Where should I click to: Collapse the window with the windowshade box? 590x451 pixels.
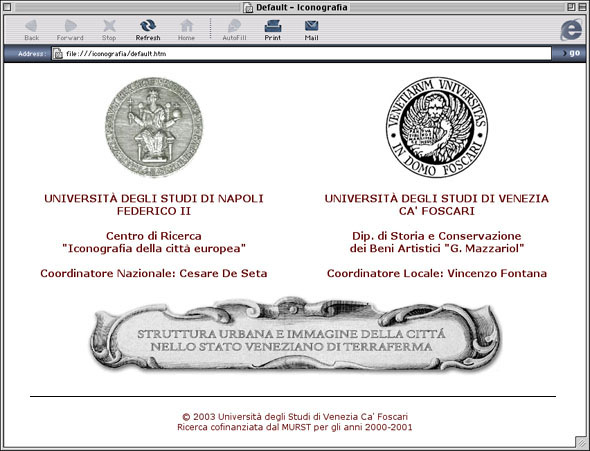[x=581, y=7]
